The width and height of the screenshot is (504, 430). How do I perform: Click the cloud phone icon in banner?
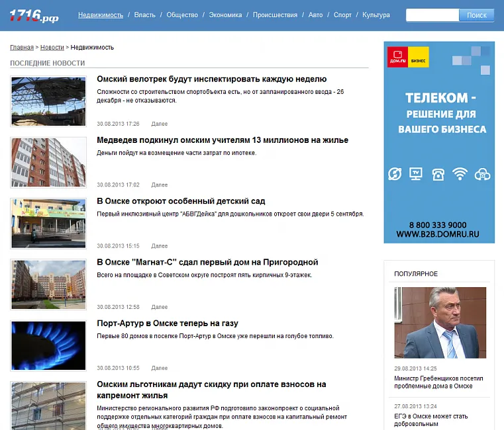pos(482,174)
